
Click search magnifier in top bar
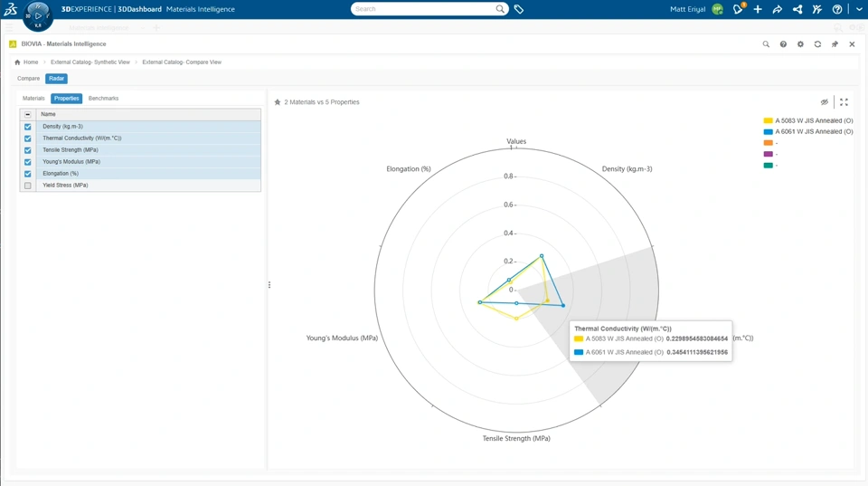(x=500, y=9)
